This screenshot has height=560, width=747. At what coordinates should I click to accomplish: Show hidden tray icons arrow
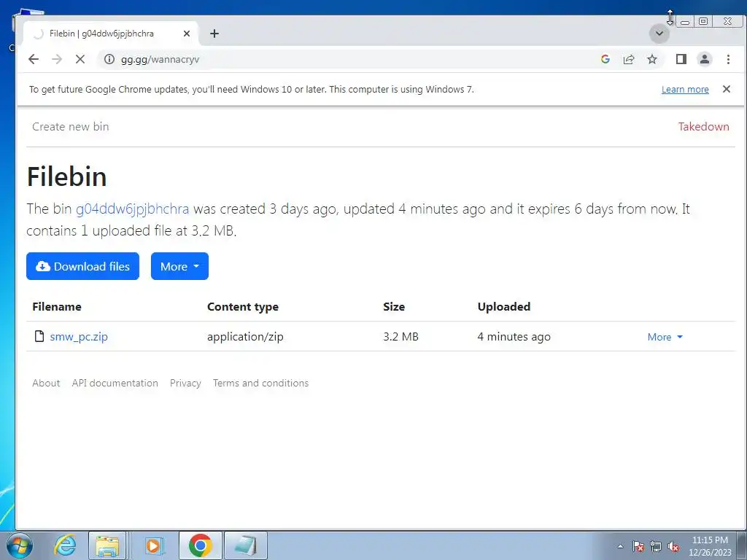(x=620, y=546)
